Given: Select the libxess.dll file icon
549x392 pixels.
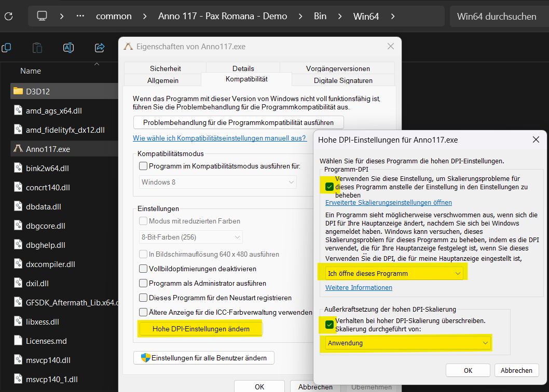Looking at the screenshot, I should tap(18, 321).
